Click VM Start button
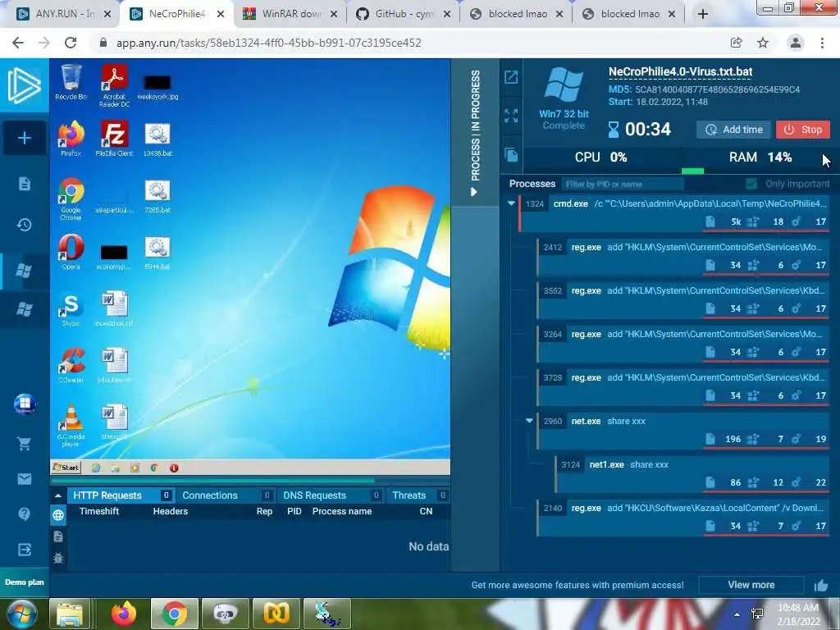Image resolution: width=840 pixels, height=630 pixels. (x=66, y=468)
